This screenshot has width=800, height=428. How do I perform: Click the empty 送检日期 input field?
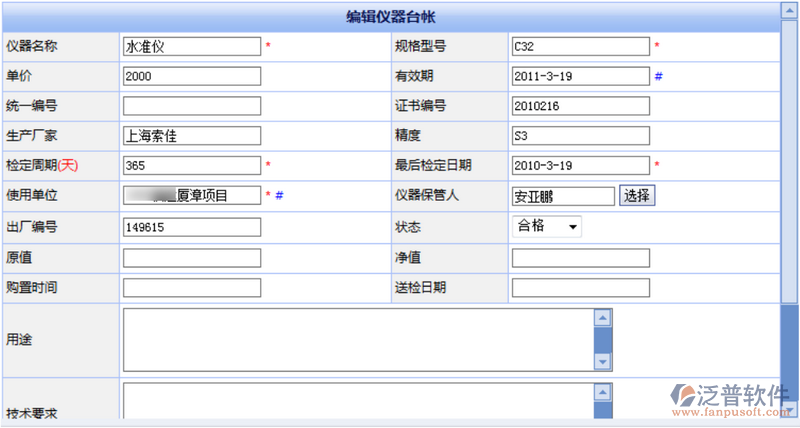[x=580, y=288]
